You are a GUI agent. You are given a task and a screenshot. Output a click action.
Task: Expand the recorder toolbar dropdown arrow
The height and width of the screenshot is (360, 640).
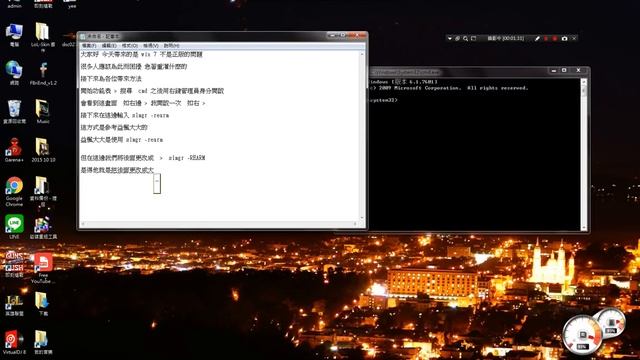(450, 38)
